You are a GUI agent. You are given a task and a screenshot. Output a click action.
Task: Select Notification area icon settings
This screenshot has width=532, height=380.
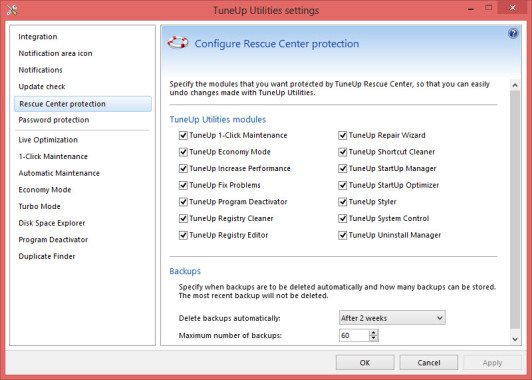[55, 53]
